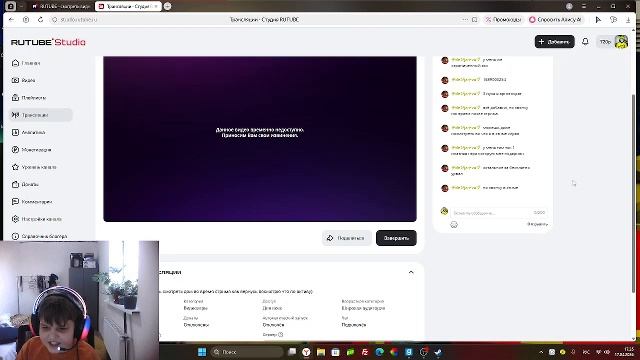
Task: Click the send button in chat
Action: (537, 224)
